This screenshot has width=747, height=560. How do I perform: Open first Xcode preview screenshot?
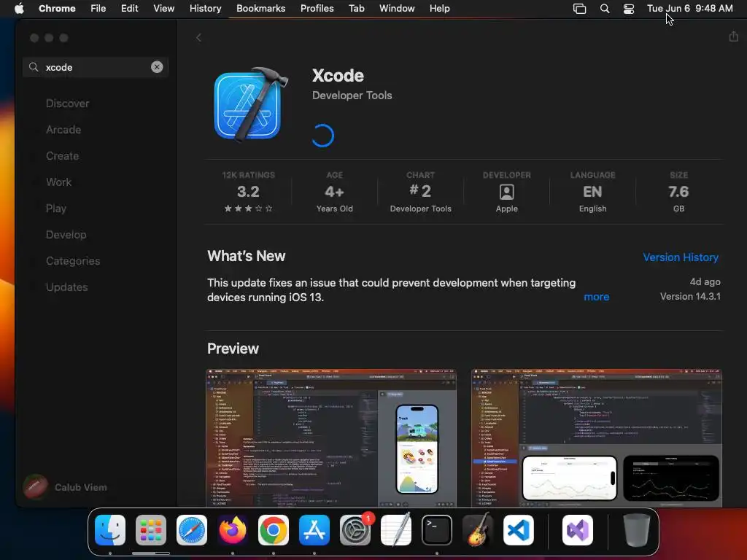[331, 437]
